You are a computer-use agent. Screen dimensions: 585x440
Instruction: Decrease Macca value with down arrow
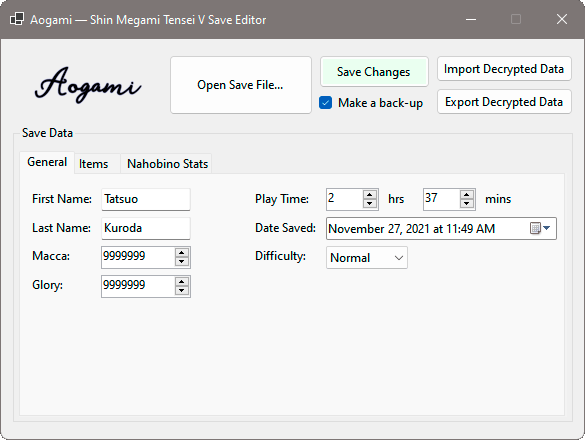click(182, 262)
